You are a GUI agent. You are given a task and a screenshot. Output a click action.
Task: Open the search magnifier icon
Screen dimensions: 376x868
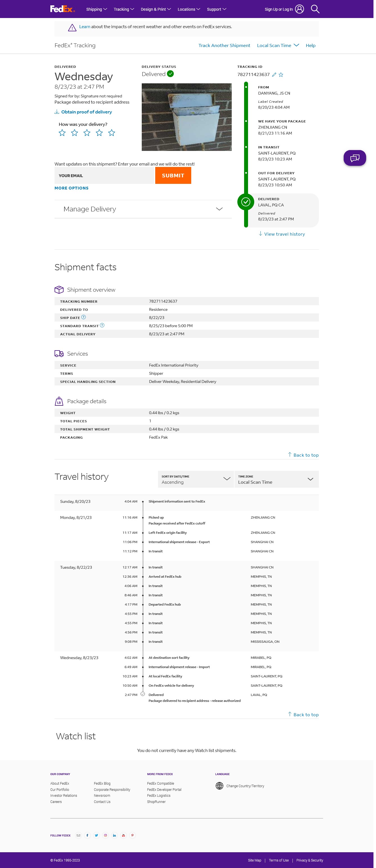tap(315, 9)
